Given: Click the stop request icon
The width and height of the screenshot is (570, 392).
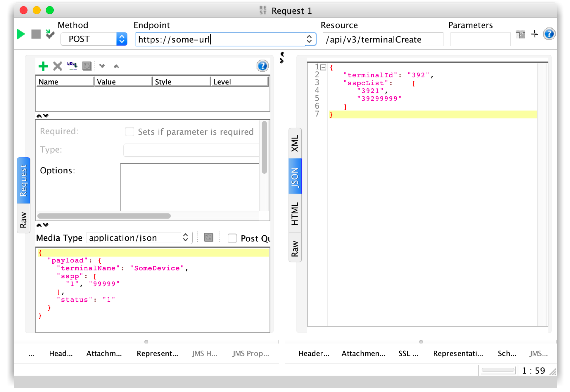Looking at the screenshot, I should click(x=36, y=34).
